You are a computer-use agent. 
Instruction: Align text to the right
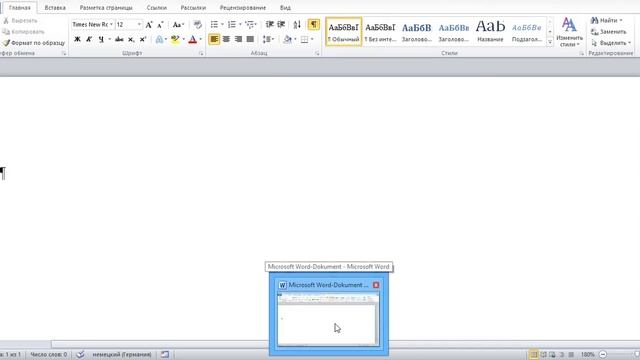[x=238, y=39]
